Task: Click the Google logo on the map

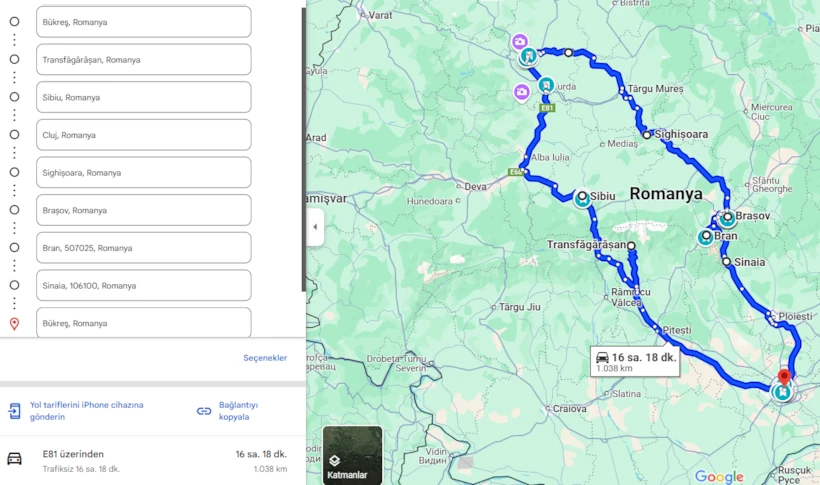Action: pyautogui.click(x=719, y=476)
